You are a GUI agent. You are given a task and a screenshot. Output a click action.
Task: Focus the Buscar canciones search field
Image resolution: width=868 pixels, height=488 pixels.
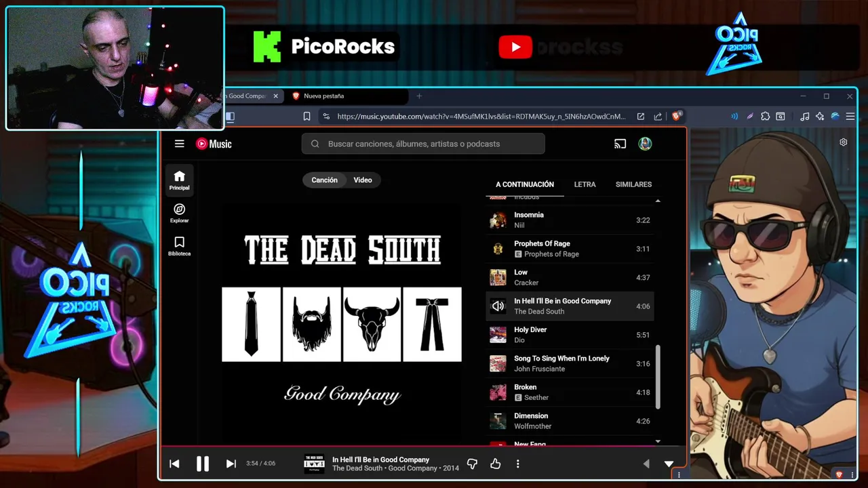click(x=423, y=144)
